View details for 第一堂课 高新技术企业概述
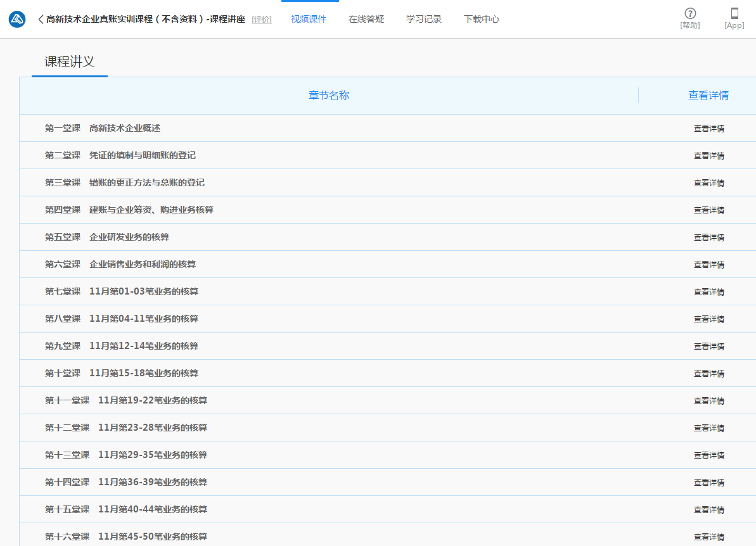756x546 pixels. 708,129
